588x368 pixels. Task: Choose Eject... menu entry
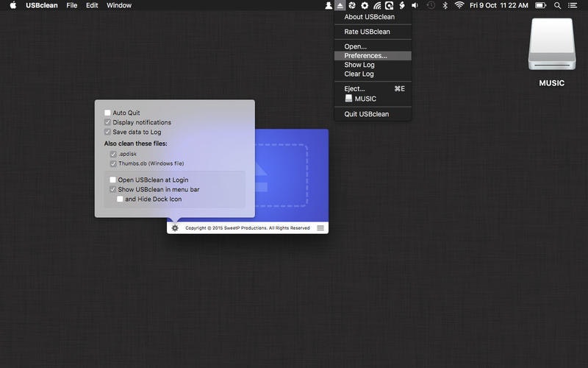pos(373,88)
